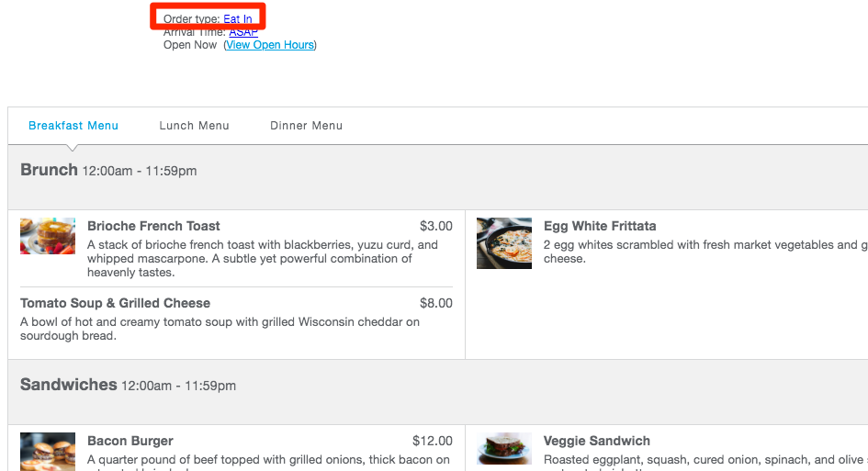The image size is (868, 471).
Task: Change the ASAP arrival time link
Action: coord(243,32)
